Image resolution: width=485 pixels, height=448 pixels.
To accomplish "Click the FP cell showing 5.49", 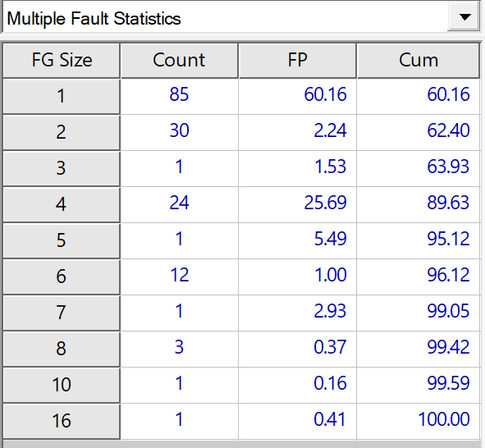I will [x=297, y=241].
